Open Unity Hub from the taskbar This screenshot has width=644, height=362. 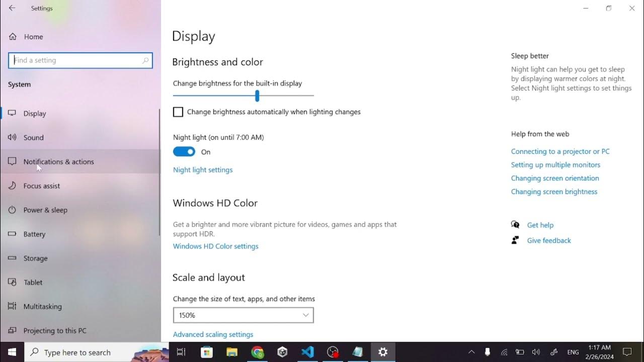point(282,352)
